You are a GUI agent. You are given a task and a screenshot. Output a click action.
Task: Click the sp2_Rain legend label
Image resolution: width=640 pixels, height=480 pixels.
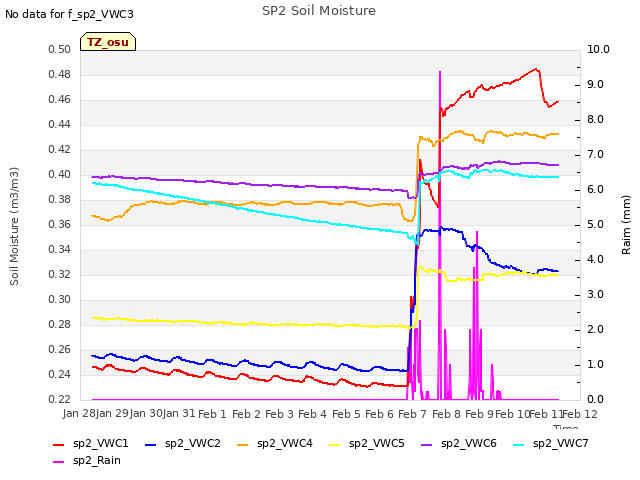[x=97, y=460]
